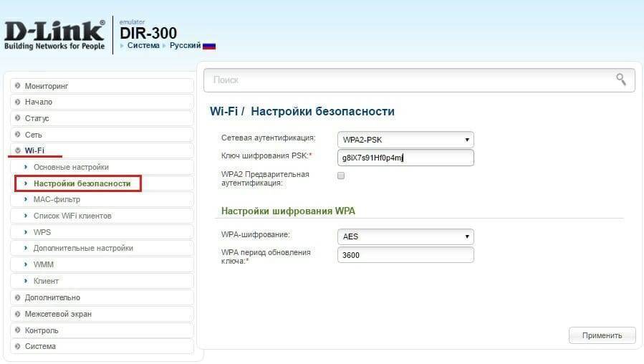Click the arrow icon beside Список WiFi клиентов
The image size is (644, 364).
pyautogui.click(x=26, y=216)
